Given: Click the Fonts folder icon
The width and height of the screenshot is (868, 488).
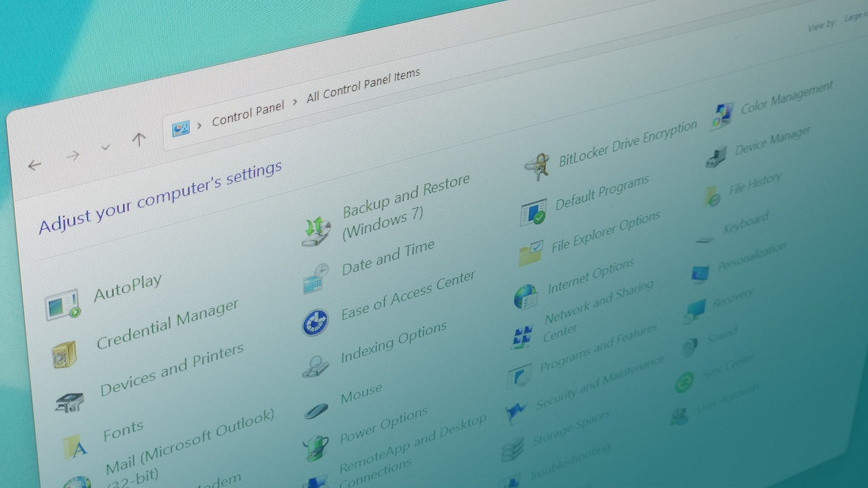Looking at the screenshot, I should coord(75,446).
